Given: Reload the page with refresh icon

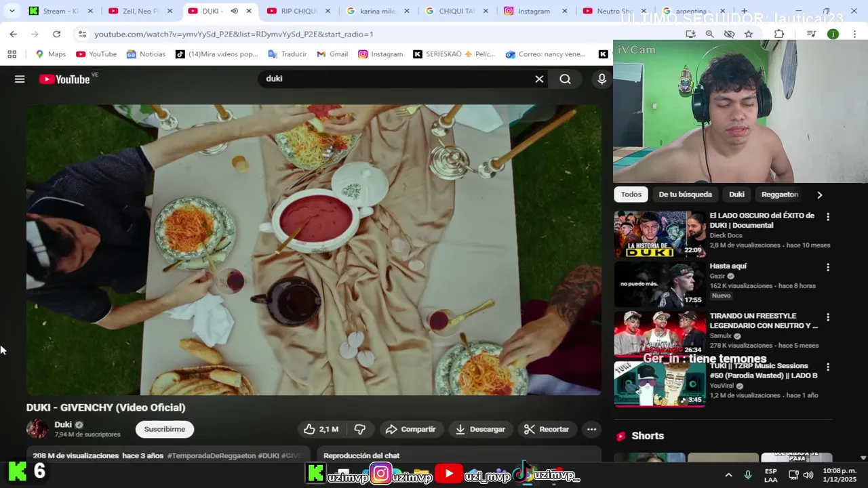Looking at the screenshot, I should pos(56,34).
